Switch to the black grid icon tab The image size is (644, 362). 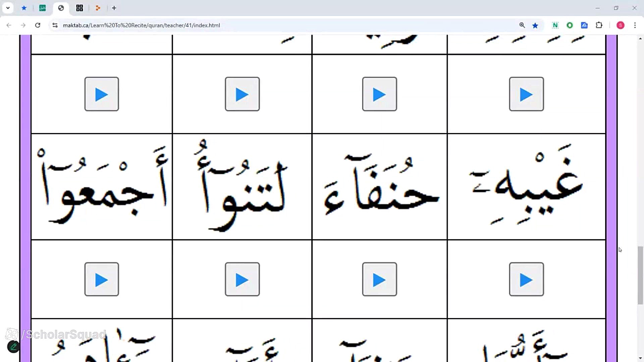79,8
